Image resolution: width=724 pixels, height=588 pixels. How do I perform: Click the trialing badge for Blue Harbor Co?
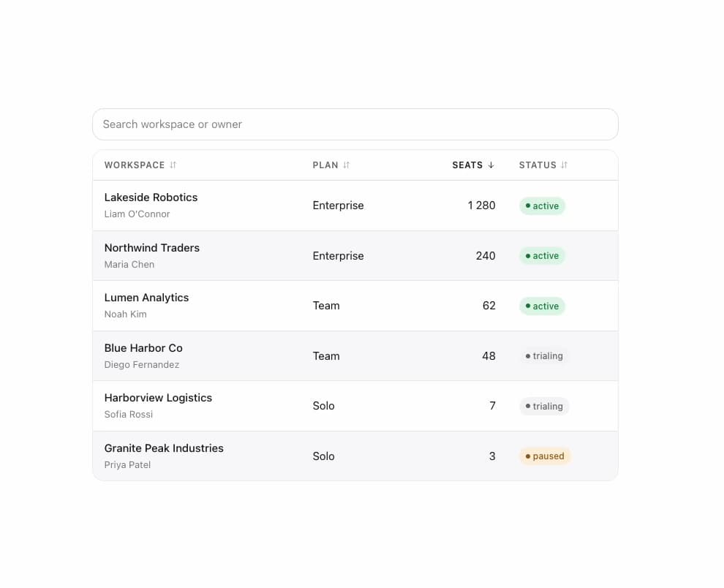click(544, 356)
